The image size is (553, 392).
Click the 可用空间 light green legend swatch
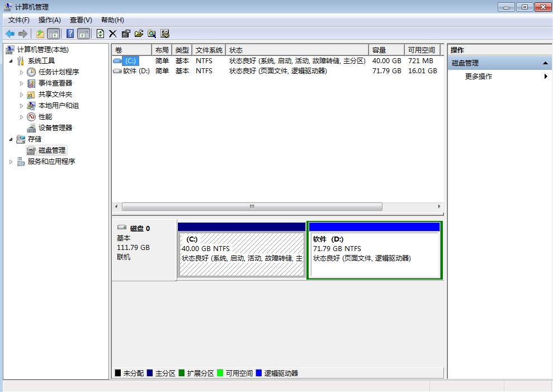220,373
